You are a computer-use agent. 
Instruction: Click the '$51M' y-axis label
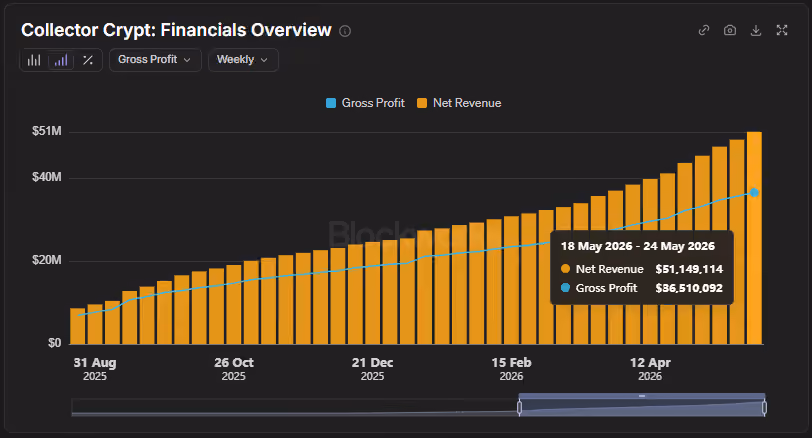coord(47,131)
